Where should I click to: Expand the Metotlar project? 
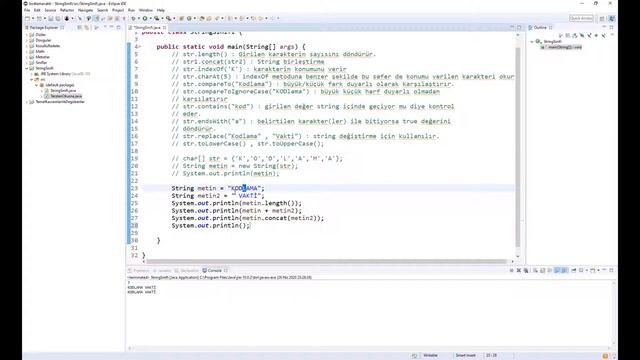point(27,57)
